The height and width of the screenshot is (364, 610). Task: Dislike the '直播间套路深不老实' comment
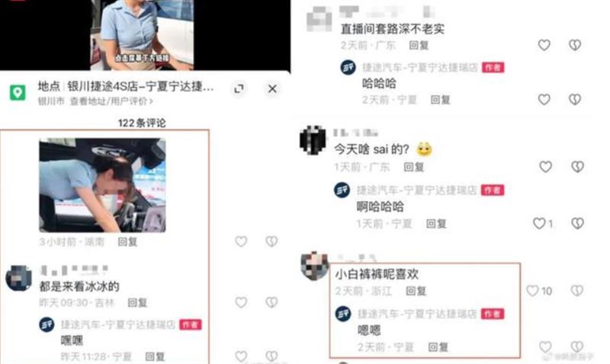pyautogui.click(x=575, y=45)
